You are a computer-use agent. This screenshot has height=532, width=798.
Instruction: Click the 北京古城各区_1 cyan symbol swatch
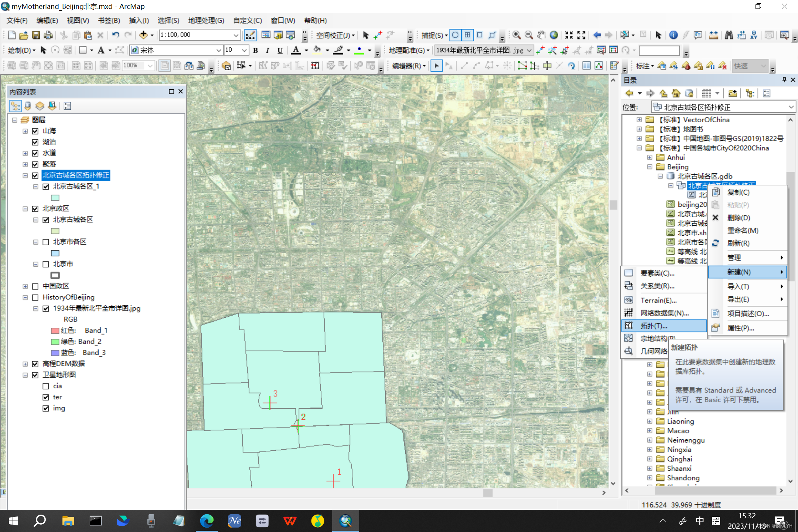coord(55,198)
